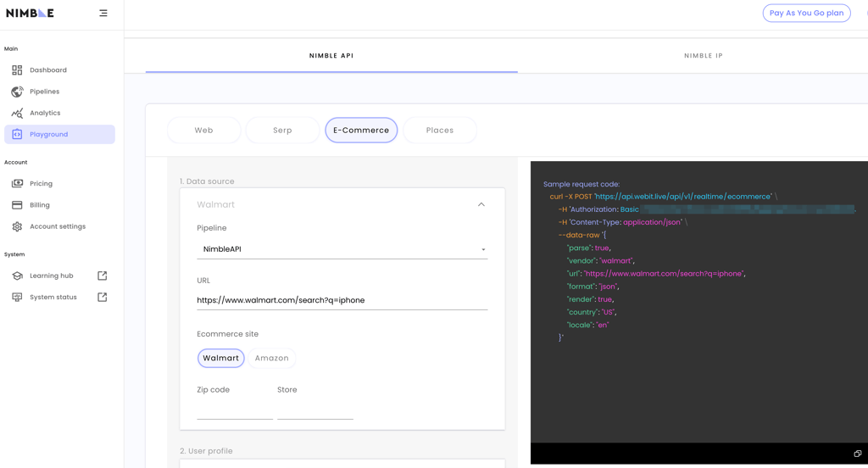The image size is (868, 468).
Task: Click Pay As You Go plan button
Action: pyautogui.click(x=807, y=13)
